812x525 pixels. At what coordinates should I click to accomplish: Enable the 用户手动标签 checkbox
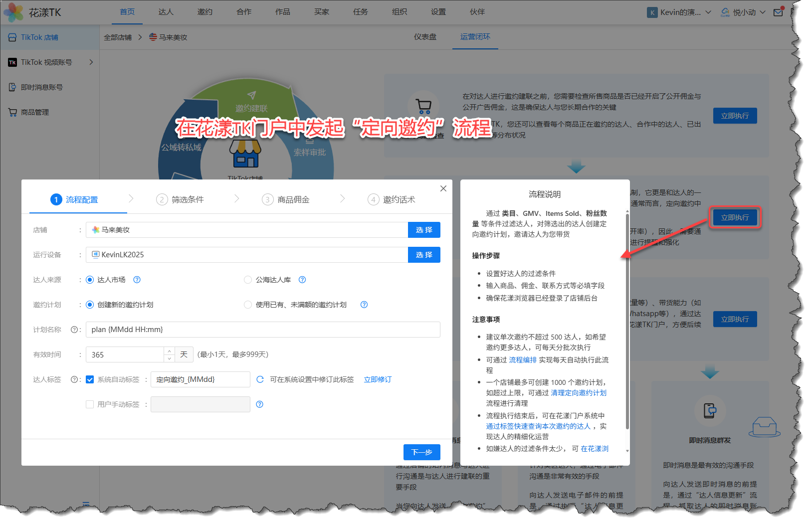(x=90, y=404)
